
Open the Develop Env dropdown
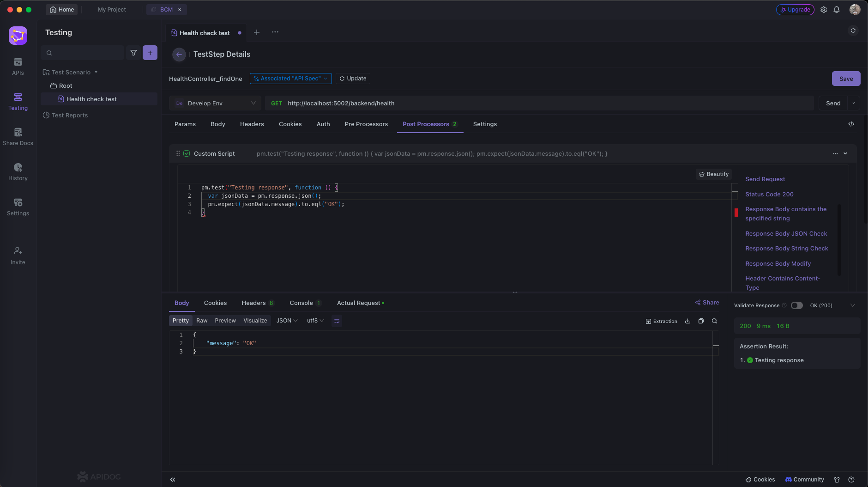coord(215,103)
